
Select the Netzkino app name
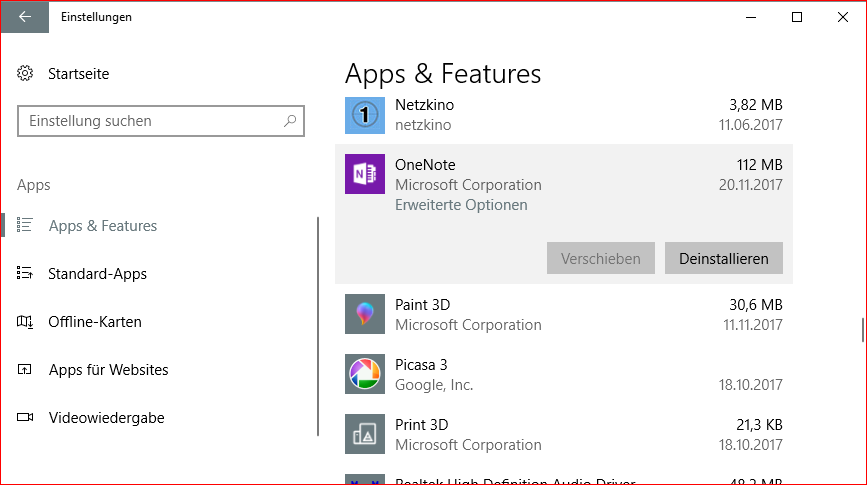(x=424, y=105)
